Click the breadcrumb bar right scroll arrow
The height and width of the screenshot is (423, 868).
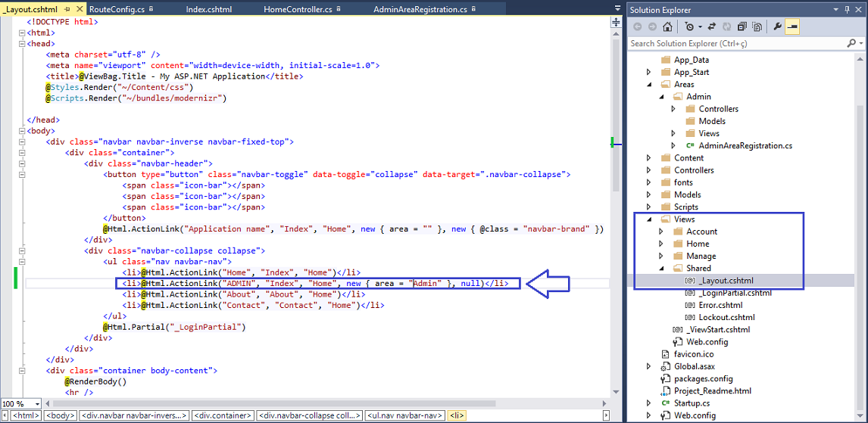click(x=606, y=415)
